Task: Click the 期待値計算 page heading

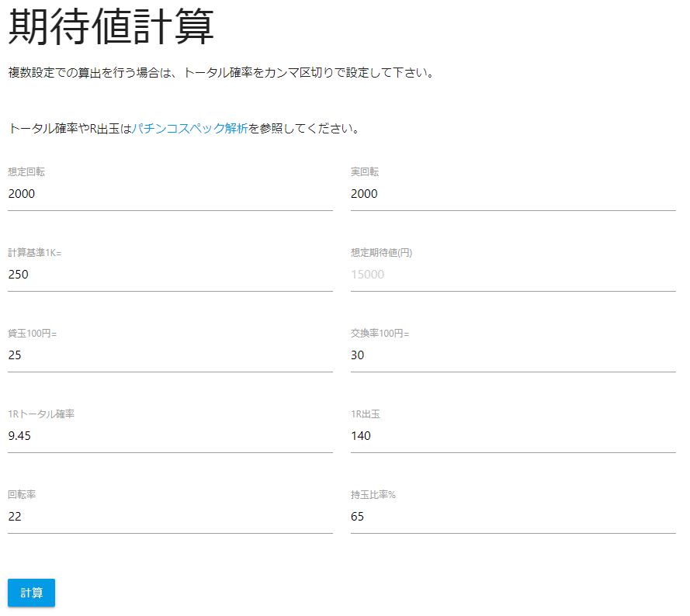Action: coord(111,29)
